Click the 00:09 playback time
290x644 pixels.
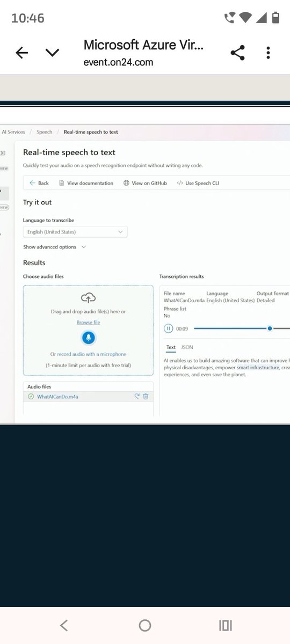click(182, 328)
